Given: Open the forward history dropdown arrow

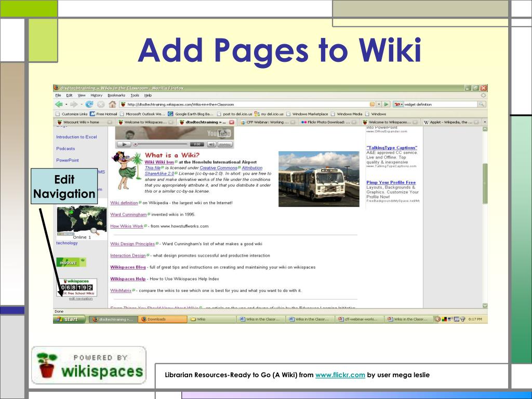Looking at the screenshot, I should point(82,104).
